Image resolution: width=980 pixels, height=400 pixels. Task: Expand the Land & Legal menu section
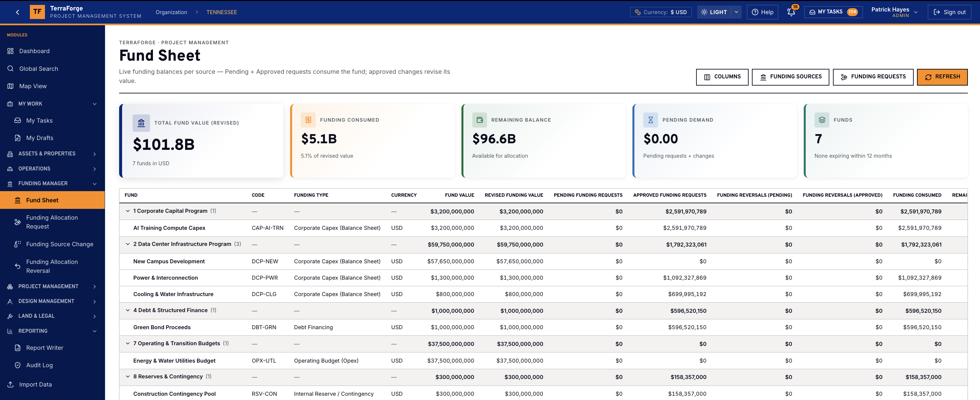pos(53,316)
